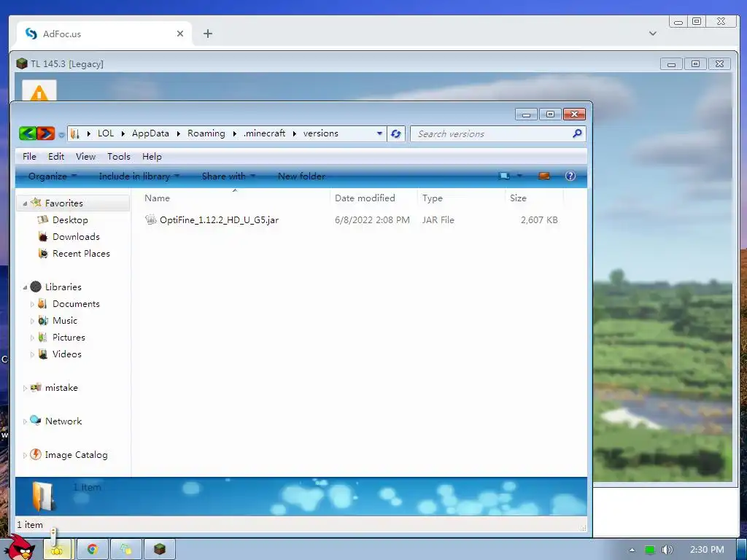Open the view options dropdown arrow
Image resolution: width=747 pixels, height=560 pixels.
[x=519, y=176]
